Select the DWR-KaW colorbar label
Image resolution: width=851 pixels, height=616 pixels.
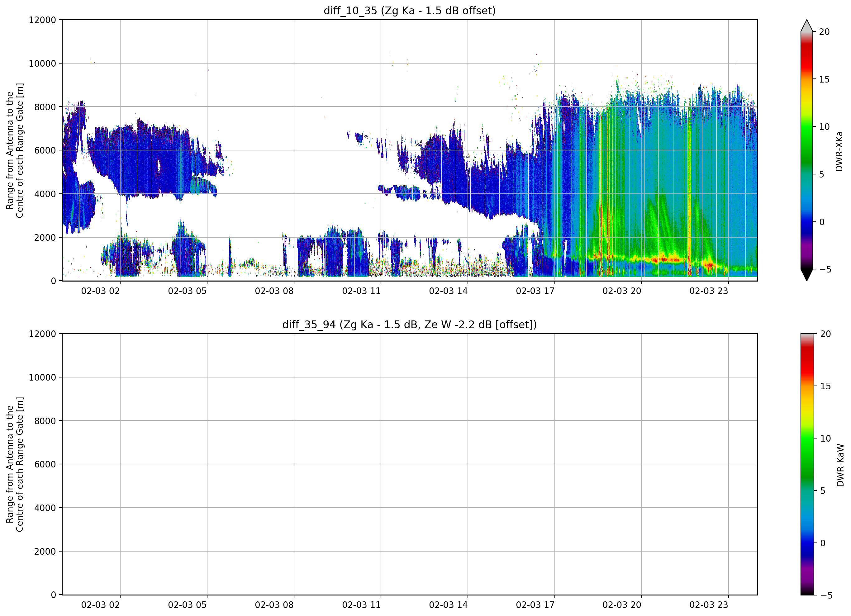point(840,465)
